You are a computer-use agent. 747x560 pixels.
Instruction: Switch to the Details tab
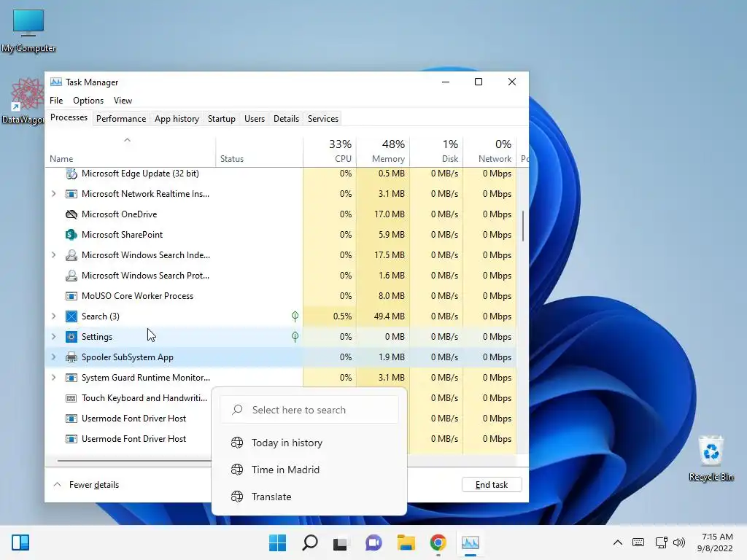click(286, 119)
